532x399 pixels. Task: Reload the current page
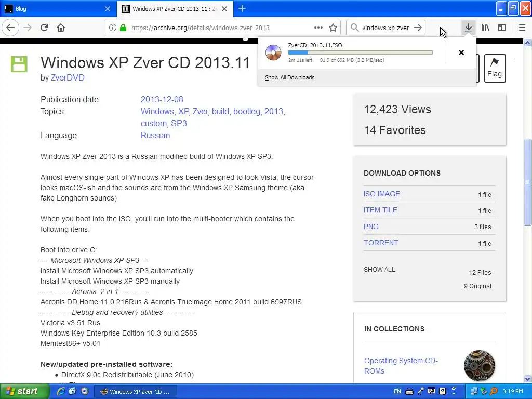[x=45, y=28]
